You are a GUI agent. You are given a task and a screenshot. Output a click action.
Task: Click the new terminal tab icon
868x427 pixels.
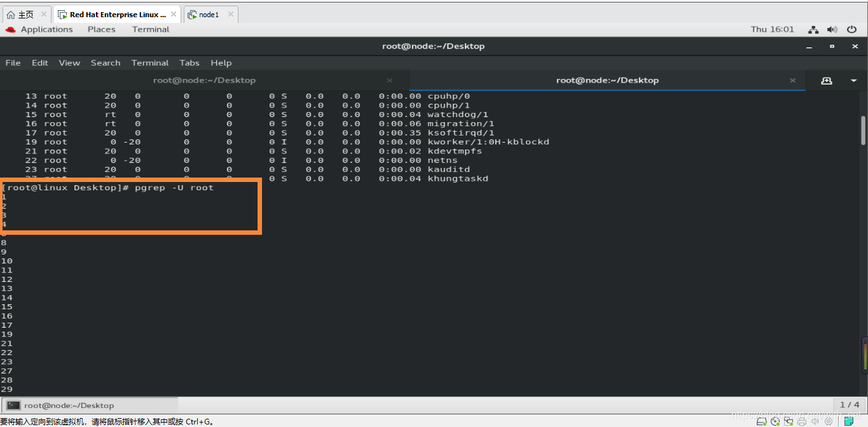(x=827, y=81)
